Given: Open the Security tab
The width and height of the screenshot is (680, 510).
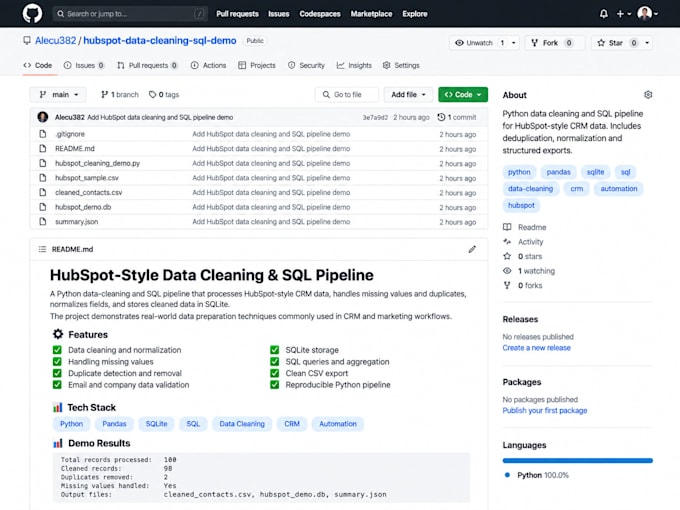Looking at the screenshot, I should 306,65.
